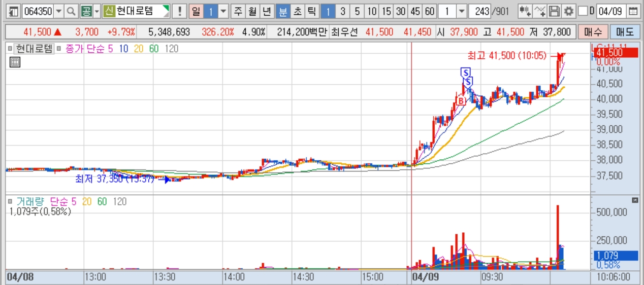The image size is (644, 285).
Task: Open the custom interval dropdown showing 1
Action: coord(461,11)
